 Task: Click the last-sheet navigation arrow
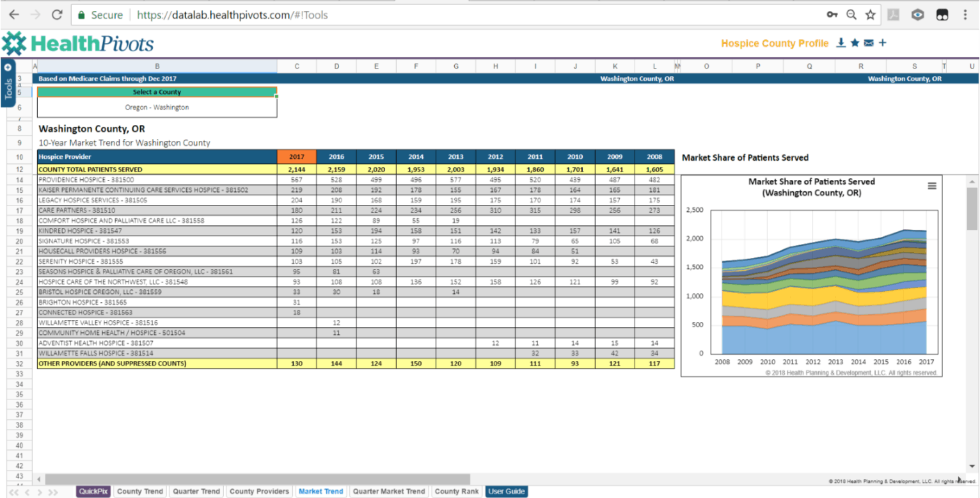54,492
